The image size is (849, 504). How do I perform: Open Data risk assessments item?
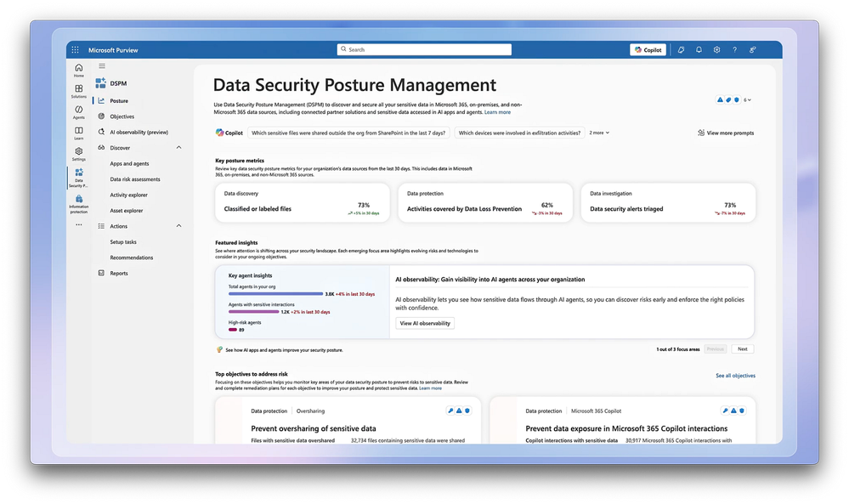[135, 179]
